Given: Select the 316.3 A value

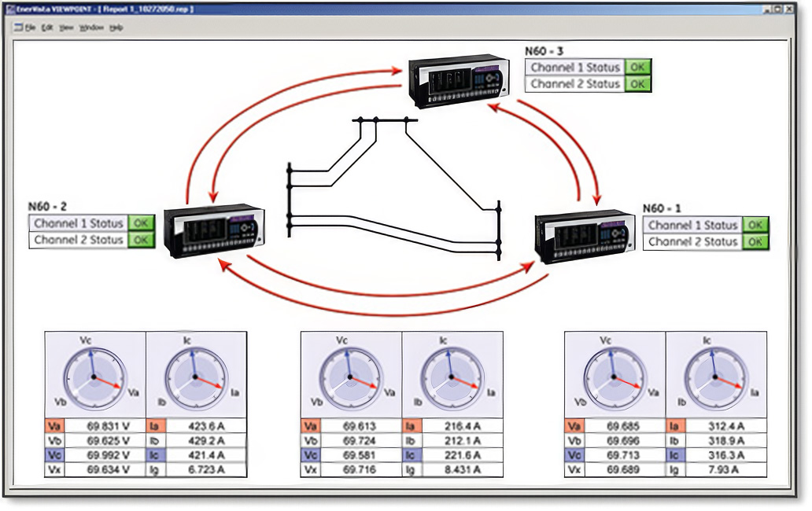Looking at the screenshot, I should 726,455.
